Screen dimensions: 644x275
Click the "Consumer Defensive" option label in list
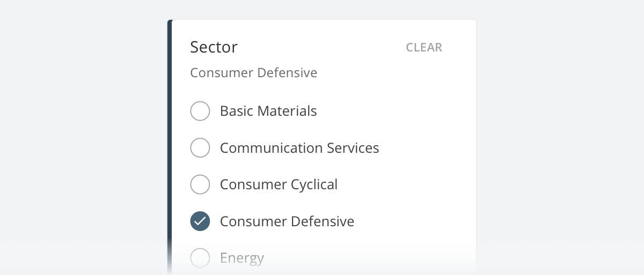287,221
